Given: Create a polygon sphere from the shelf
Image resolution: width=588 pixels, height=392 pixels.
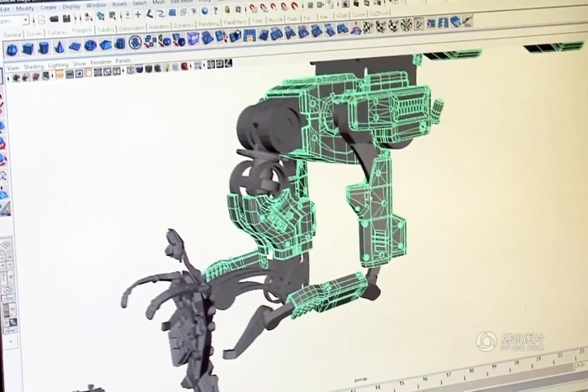Looking at the screenshot, I should [12, 49].
